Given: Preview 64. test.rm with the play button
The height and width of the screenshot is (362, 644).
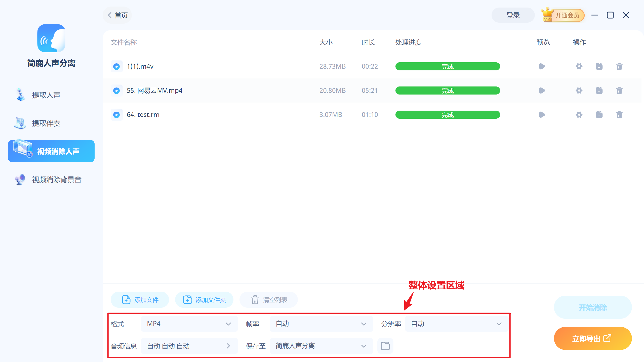Looking at the screenshot, I should point(541,114).
